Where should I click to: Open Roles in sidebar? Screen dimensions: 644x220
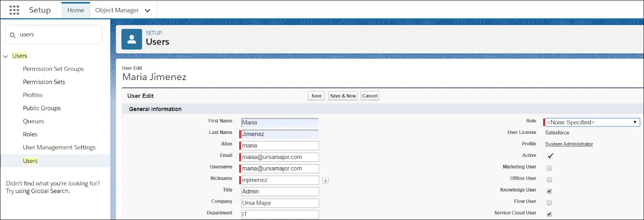30,134
